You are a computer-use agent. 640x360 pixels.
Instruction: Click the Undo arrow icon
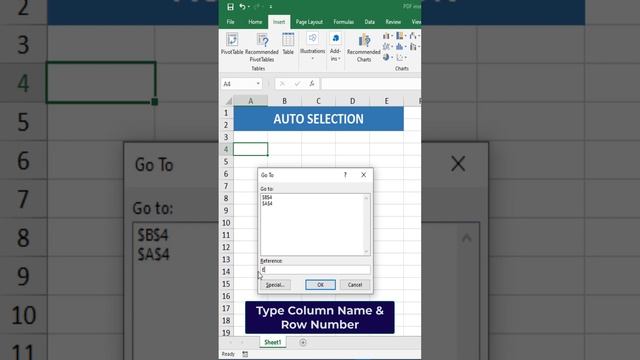coord(242,7)
